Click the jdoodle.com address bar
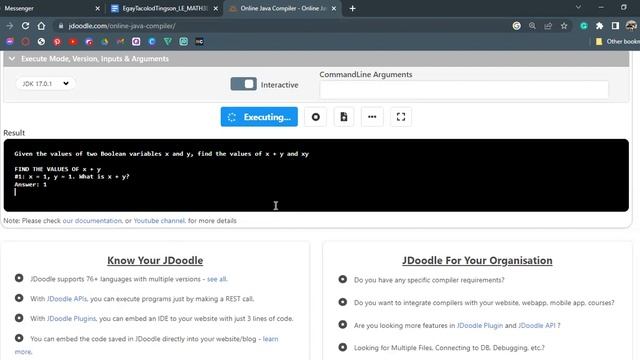Viewport: 640px width, 360px height. [282, 26]
